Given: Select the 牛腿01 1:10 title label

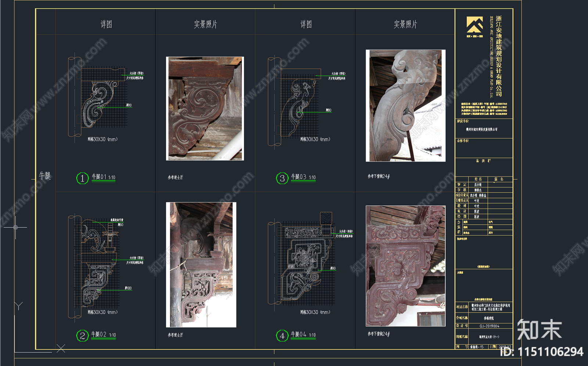Looking at the screenshot, I should [x=103, y=177].
